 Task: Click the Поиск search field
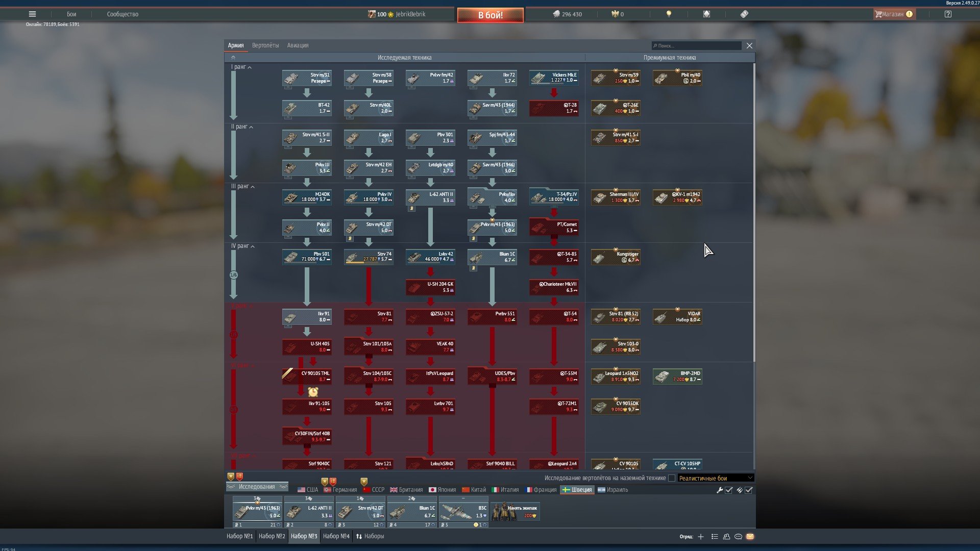click(x=697, y=46)
